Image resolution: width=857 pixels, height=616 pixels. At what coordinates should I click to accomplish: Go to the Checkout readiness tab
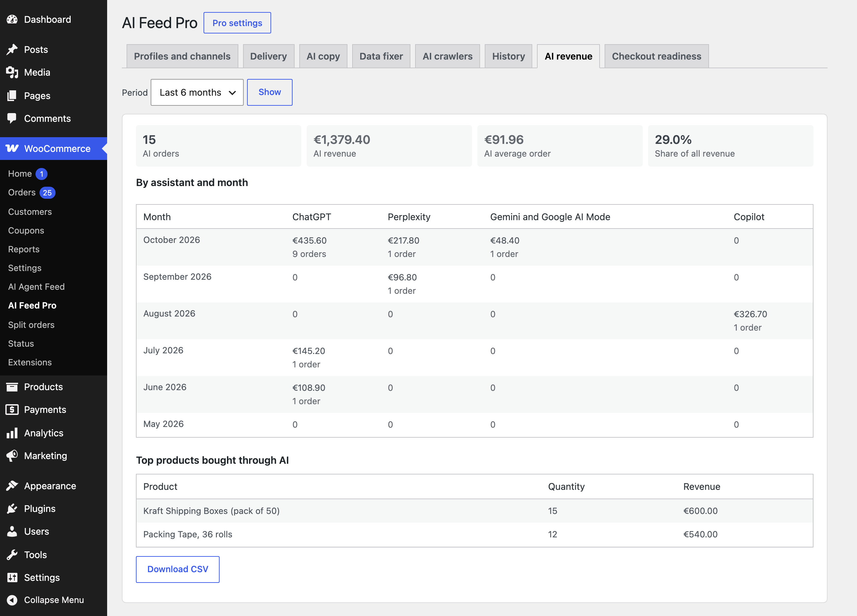[656, 56]
